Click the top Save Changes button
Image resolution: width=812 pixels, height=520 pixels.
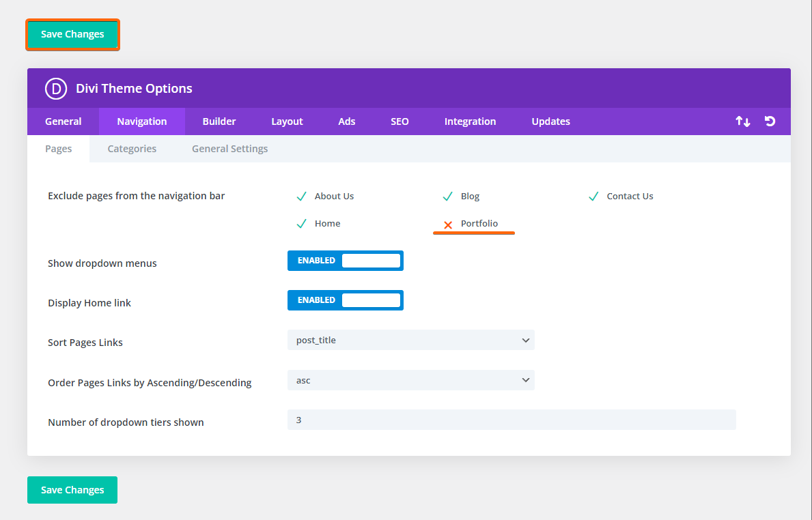[x=72, y=34]
